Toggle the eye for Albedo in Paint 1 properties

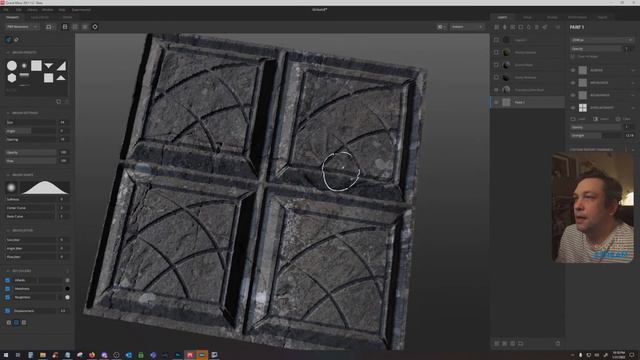tap(573, 70)
